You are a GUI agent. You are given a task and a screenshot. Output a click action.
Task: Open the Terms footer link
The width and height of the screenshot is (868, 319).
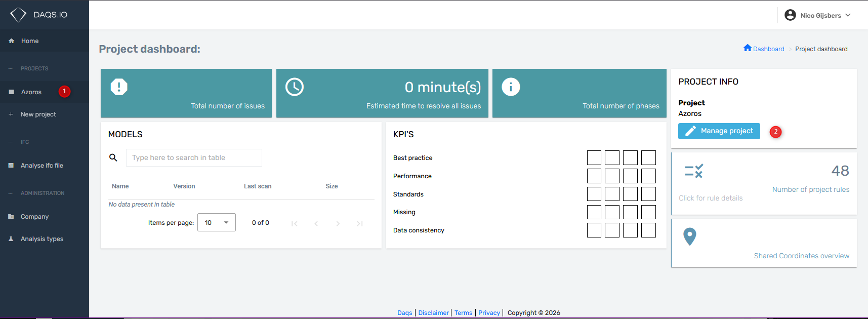463,313
